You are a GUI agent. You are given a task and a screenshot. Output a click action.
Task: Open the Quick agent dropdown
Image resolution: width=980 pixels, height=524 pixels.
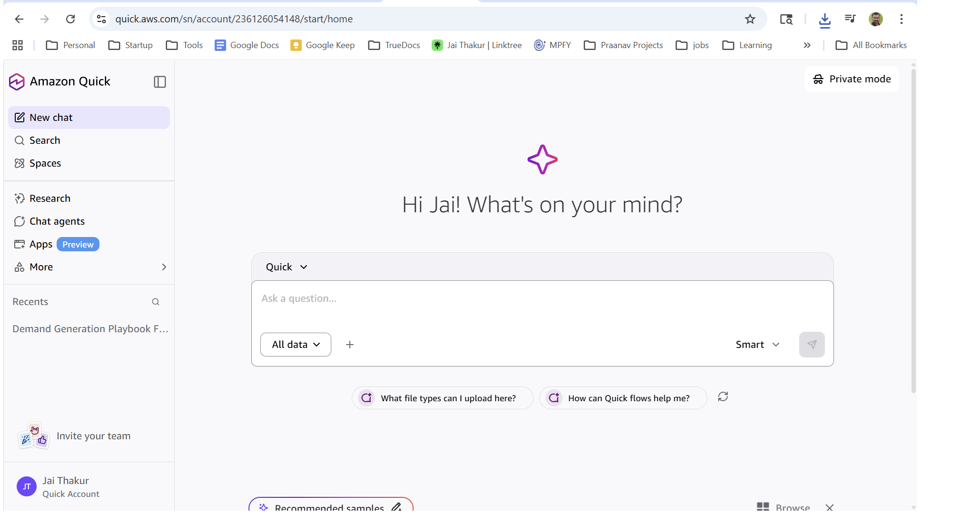(287, 267)
